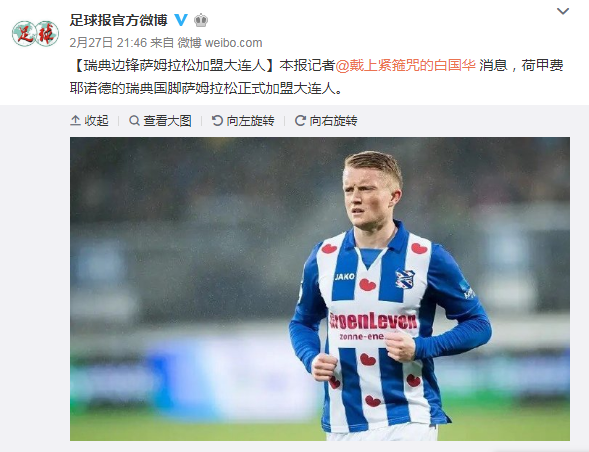
Task: Click the counter-clockwise rotate arrow icon
Action: (x=217, y=121)
